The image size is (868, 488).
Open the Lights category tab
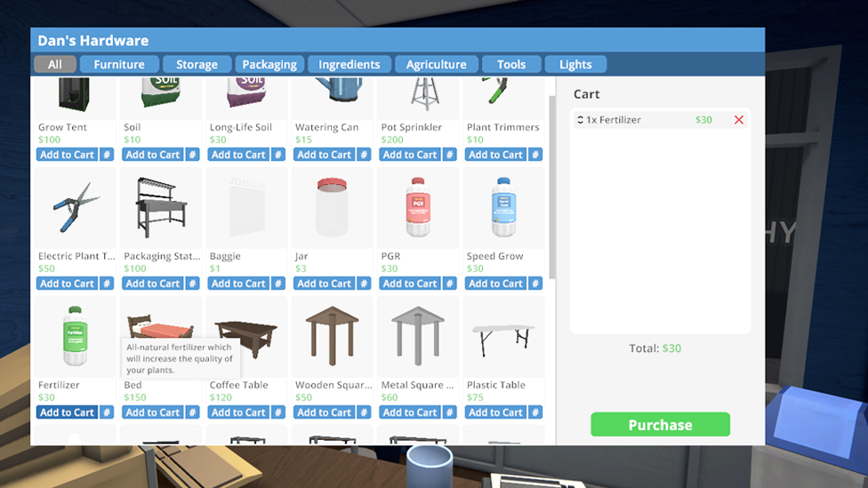(x=575, y=64)
